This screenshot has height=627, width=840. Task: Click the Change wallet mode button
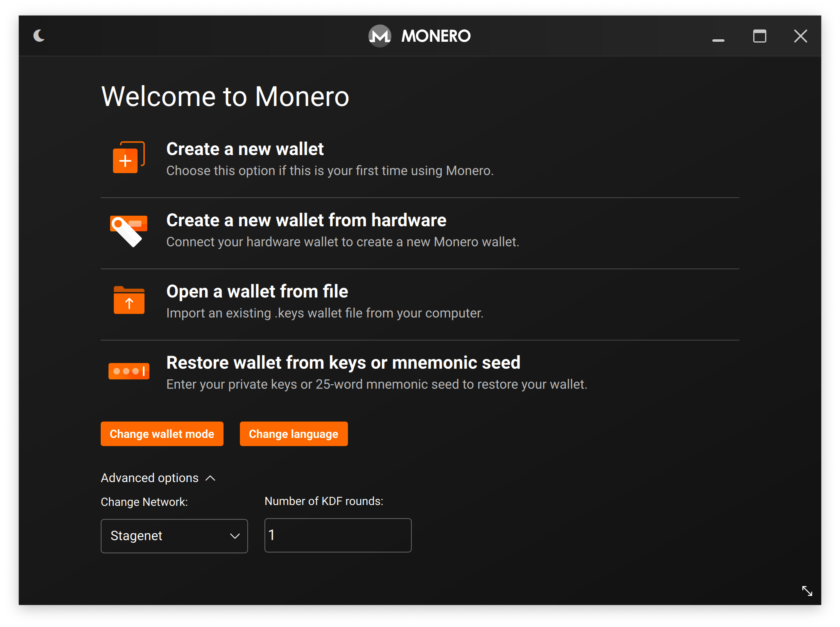(x=162, y=434)
